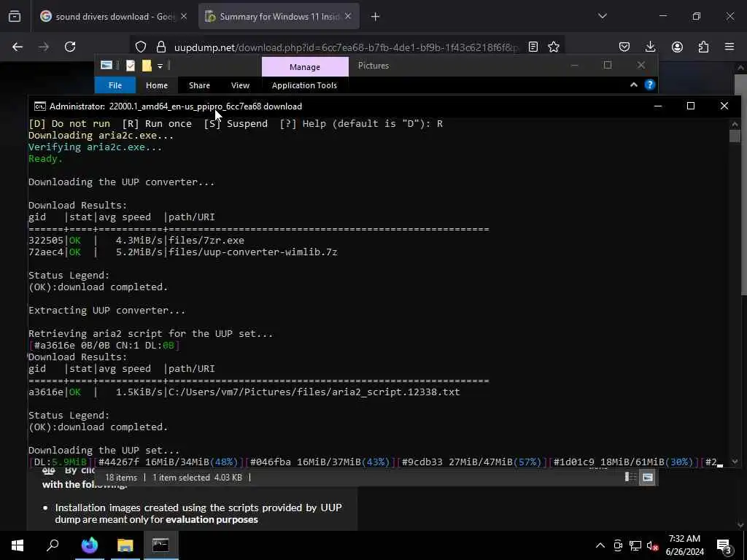Reload the current page
The height and width of the screenshot is (560, 747).
pos(70,47)
